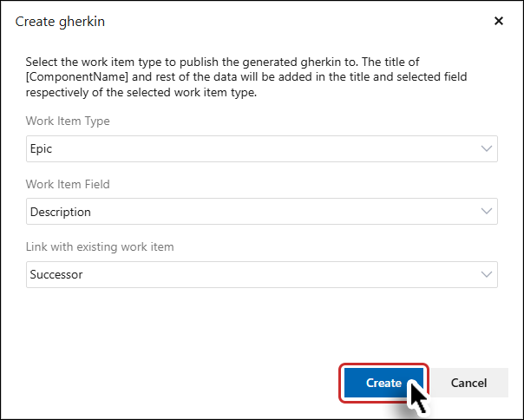This screenshot has width=524, height=420.
Task: Click the Link with existing work item label
Action: click(x=100, y=247)
